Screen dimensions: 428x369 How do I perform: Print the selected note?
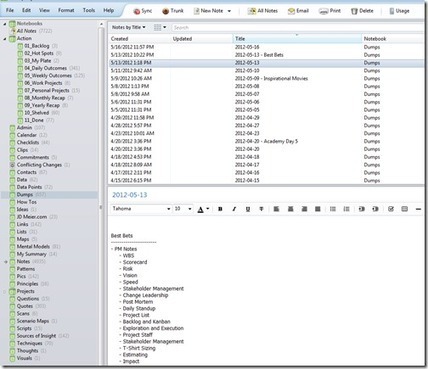[330, 11]
